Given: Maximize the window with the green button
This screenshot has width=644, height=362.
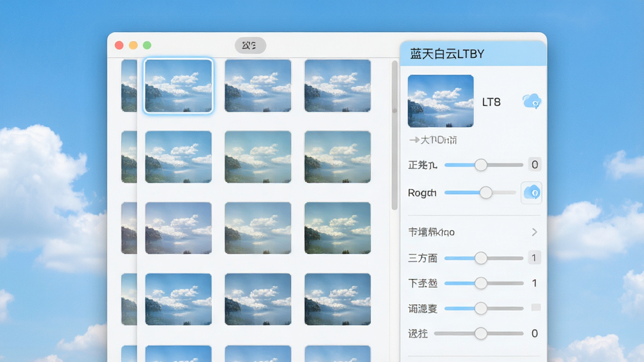Looking at the screenshot, I should [x=147, y=45].
